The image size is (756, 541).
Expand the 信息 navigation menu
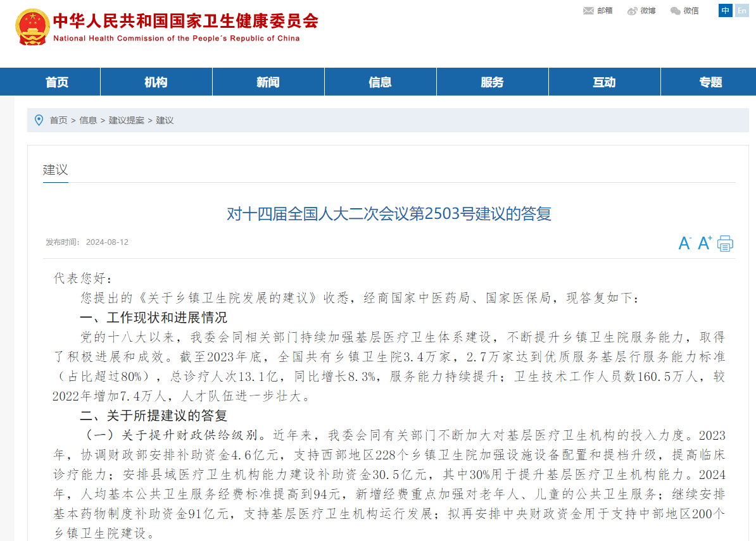coord(380,82)
